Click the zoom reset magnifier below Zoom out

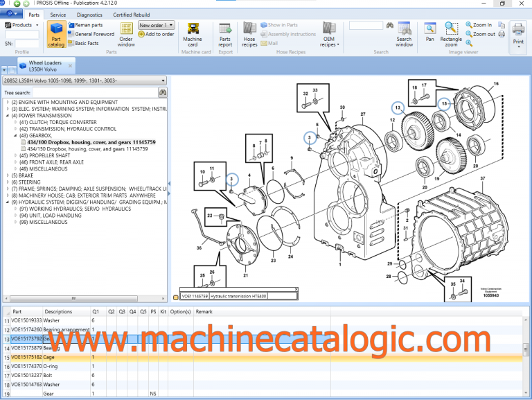469,43
